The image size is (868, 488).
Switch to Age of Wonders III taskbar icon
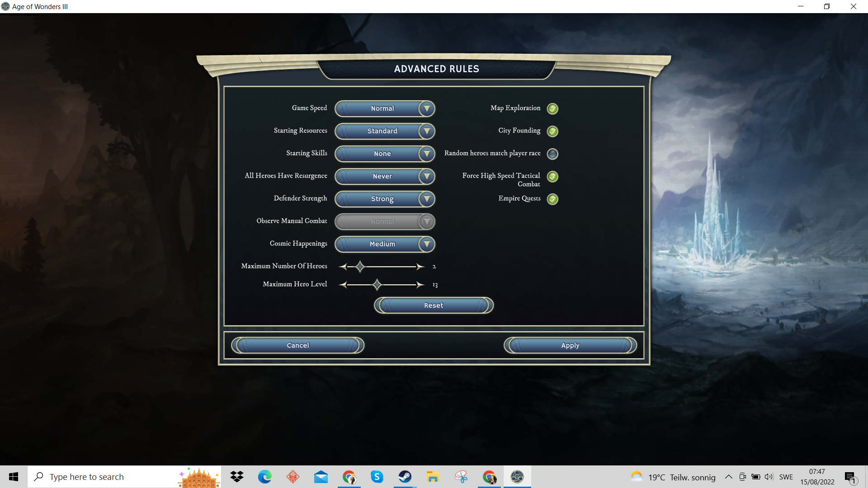(517, 477)
